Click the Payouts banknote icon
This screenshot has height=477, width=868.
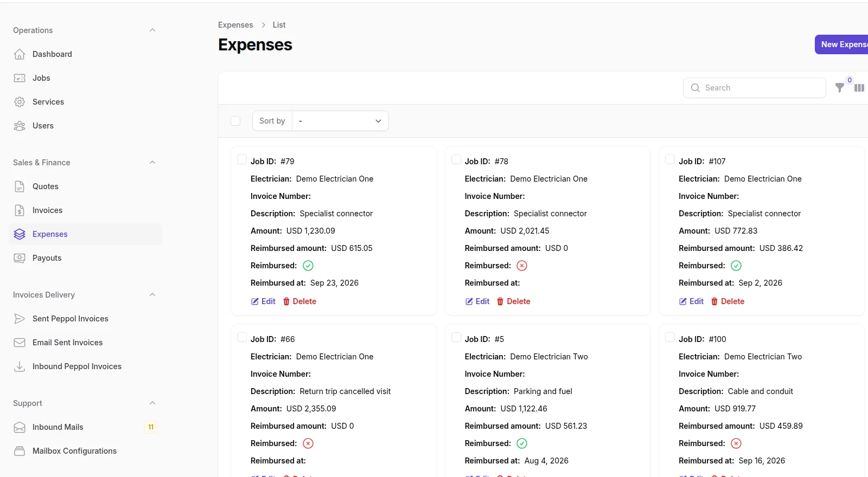(x=20, y=258)
